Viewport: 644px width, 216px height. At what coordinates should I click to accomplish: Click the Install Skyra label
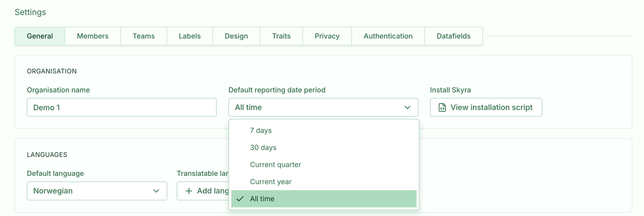(450, 90)
